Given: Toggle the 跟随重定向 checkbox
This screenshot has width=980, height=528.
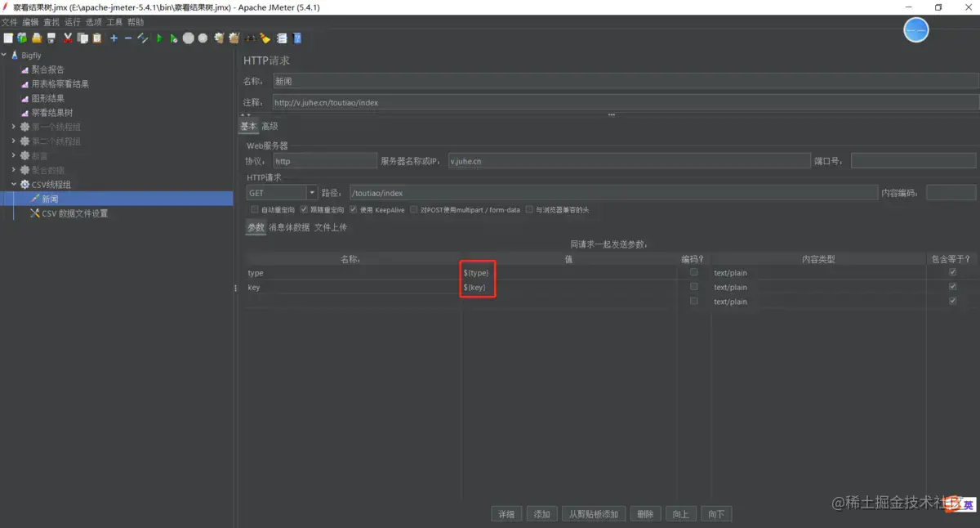Looking at the screenshot, I should 304,209.
